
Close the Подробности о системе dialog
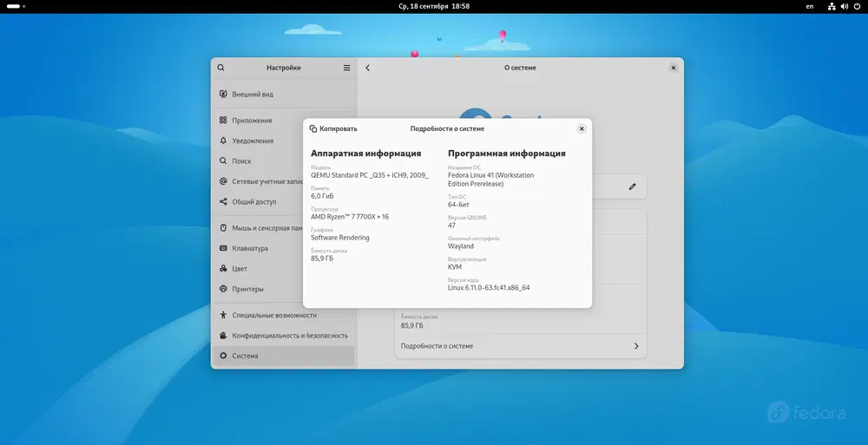(x=582, y=128)
